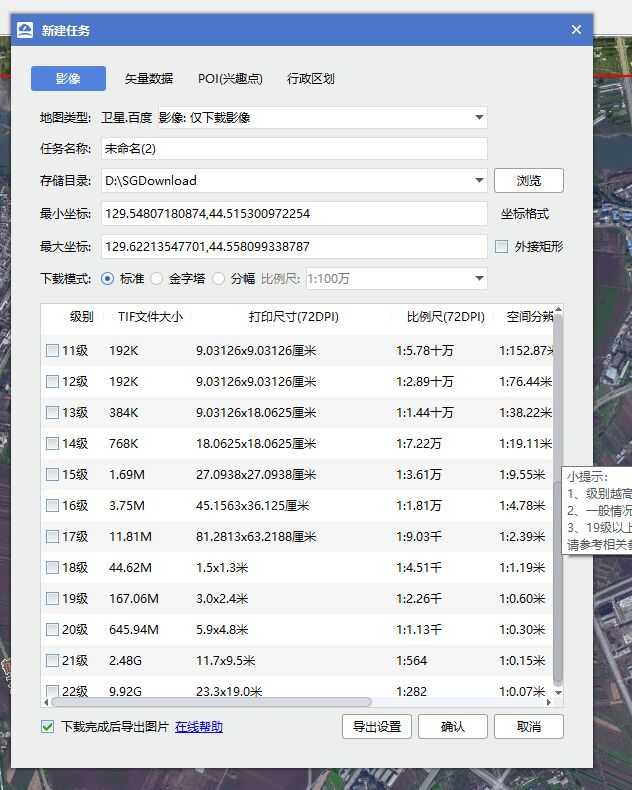The image size is (632, 790).
Task: Check the 14级 level checkbox
Action: 52,443
